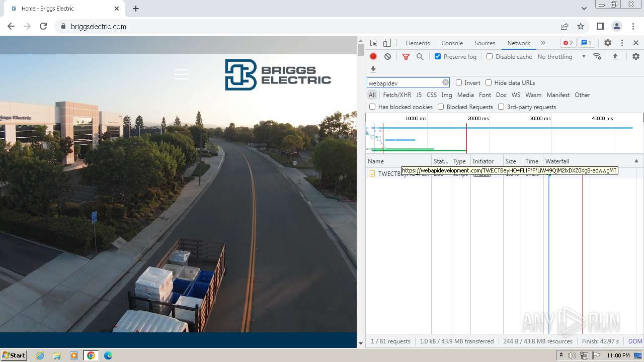Open Network panel settings gear
Screen dimensions: 644x362
click(636, 57)
